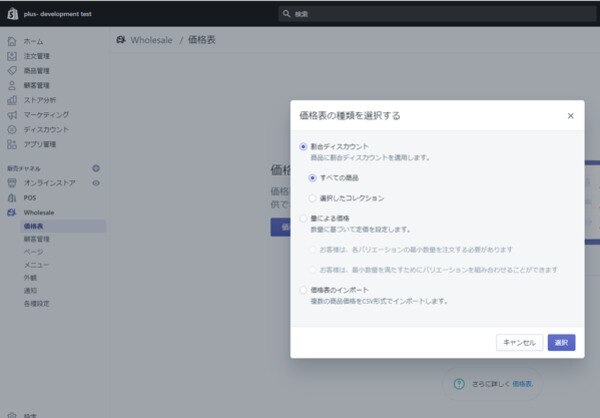Open POS channel

(30, 198)
